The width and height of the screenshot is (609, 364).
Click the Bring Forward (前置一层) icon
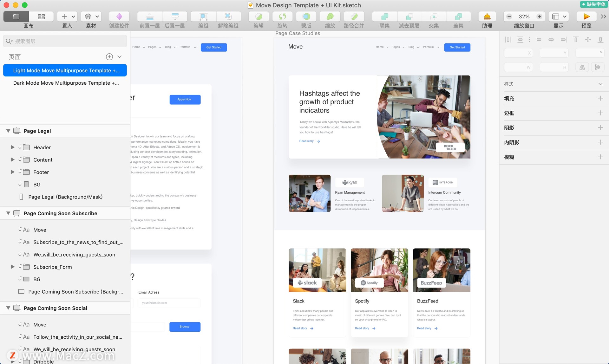tap(150, 16)
